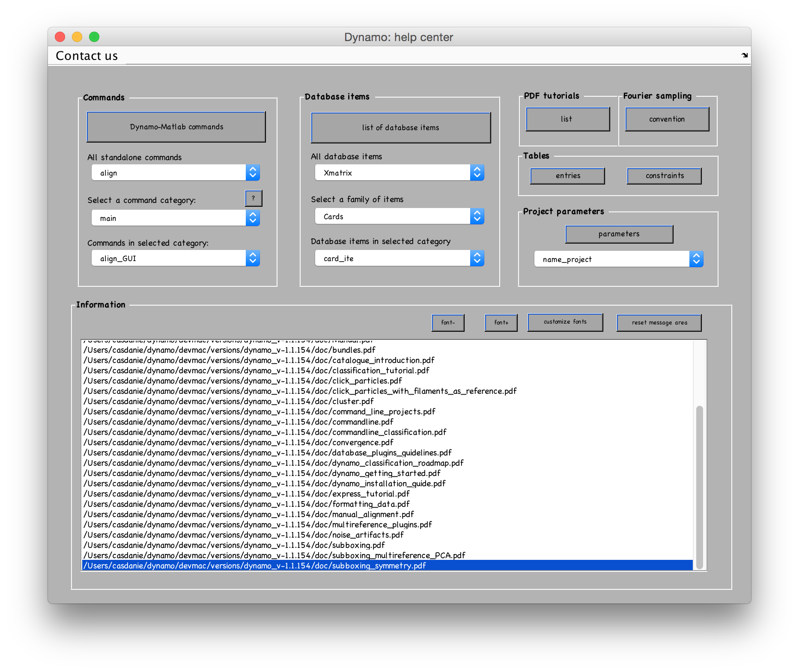Open PDF tutorials list button

[x=568, y=119]
